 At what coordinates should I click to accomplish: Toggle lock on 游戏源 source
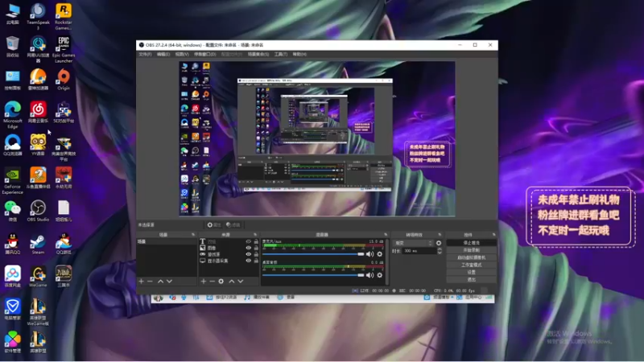[256, 254]
